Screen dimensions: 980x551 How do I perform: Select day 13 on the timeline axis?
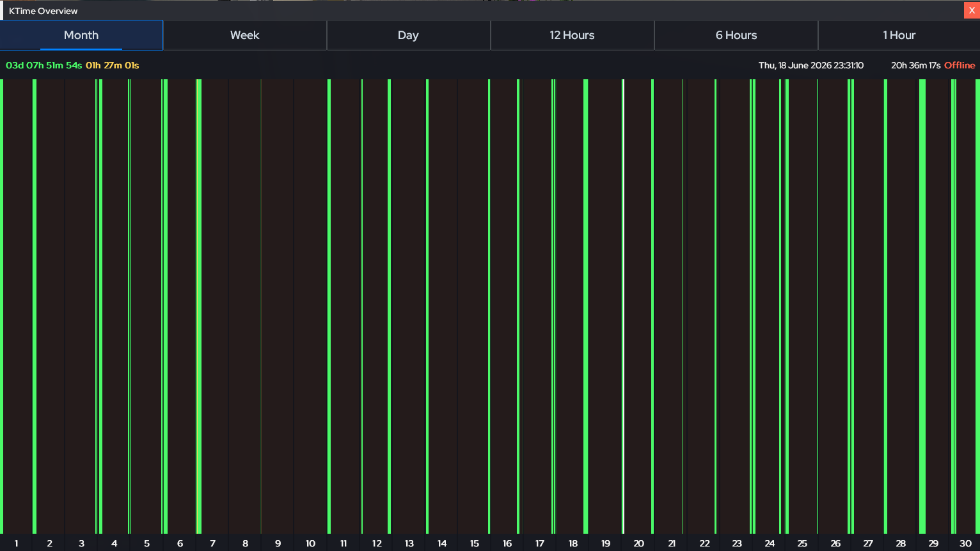(x=409, y=543)
